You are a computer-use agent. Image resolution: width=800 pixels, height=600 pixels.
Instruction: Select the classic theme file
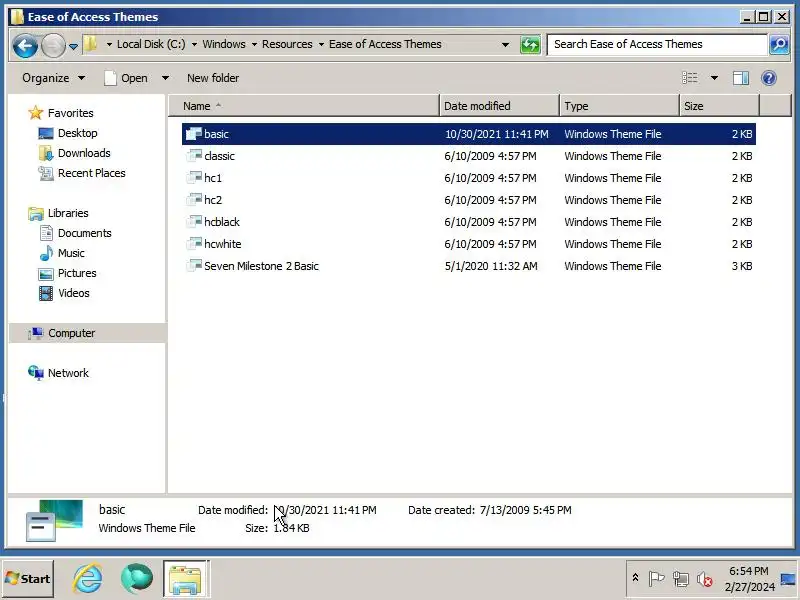[x=468, y=156]
